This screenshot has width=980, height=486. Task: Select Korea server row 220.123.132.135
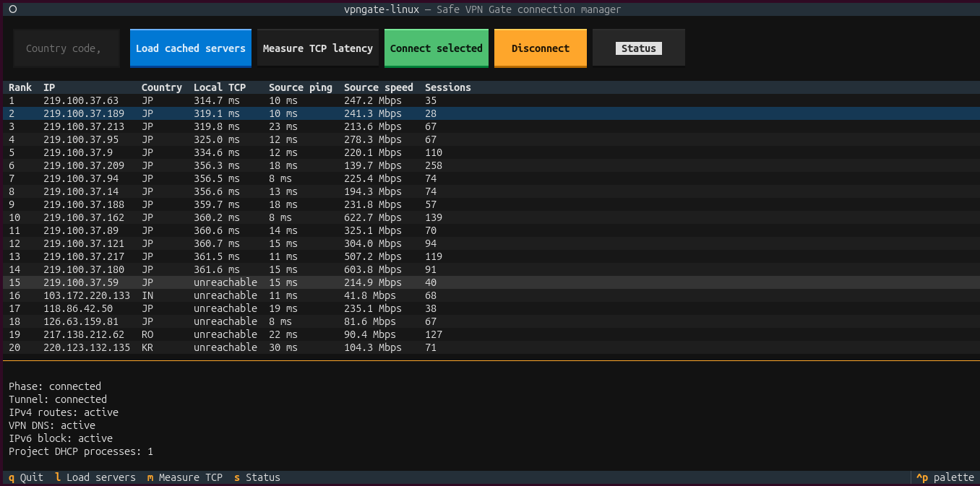[490, 347]
